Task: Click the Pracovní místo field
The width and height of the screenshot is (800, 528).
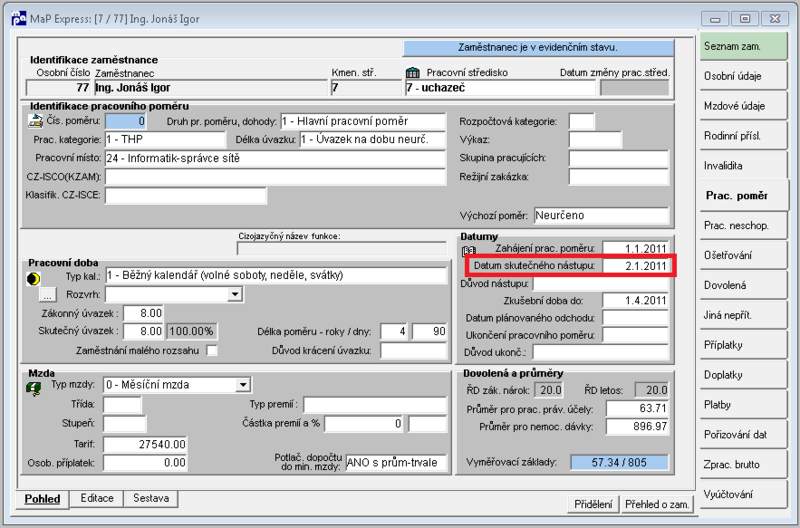Action: pyautogui.click(x=276, y=158)
